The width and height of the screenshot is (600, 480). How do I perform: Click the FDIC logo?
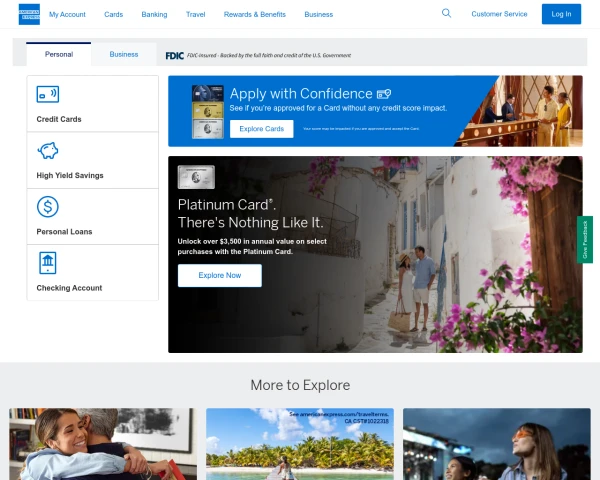174,56
